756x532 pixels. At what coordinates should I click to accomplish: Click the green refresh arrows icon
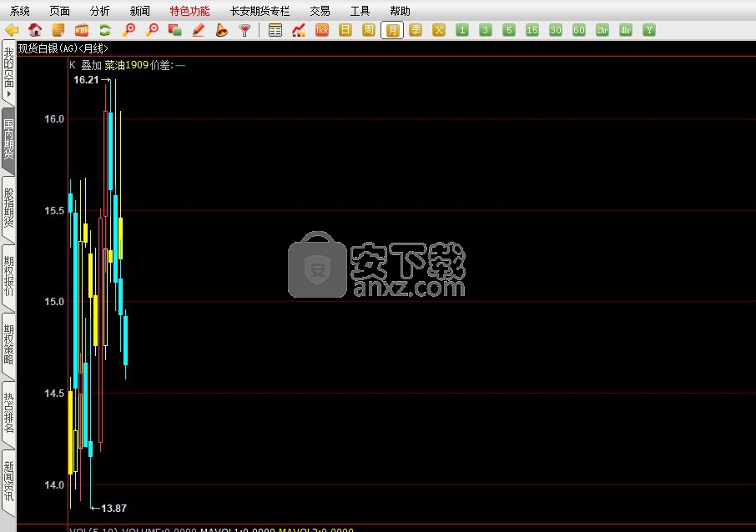click(105, 31)
